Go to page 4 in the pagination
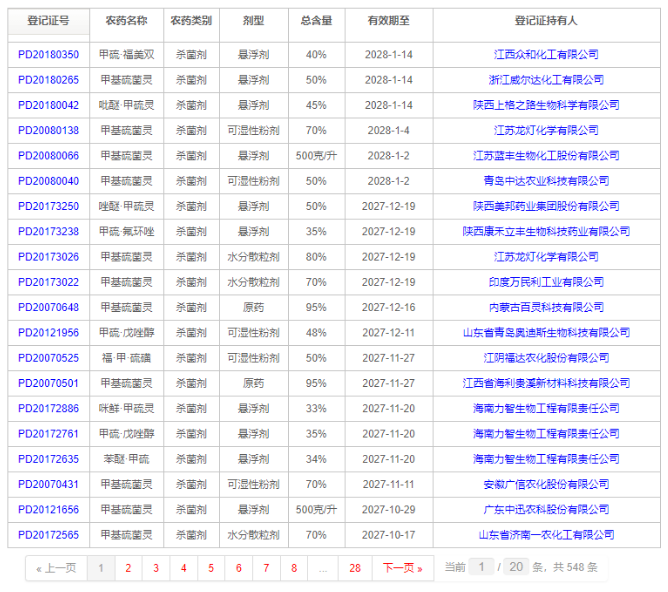 pos(184,568)
